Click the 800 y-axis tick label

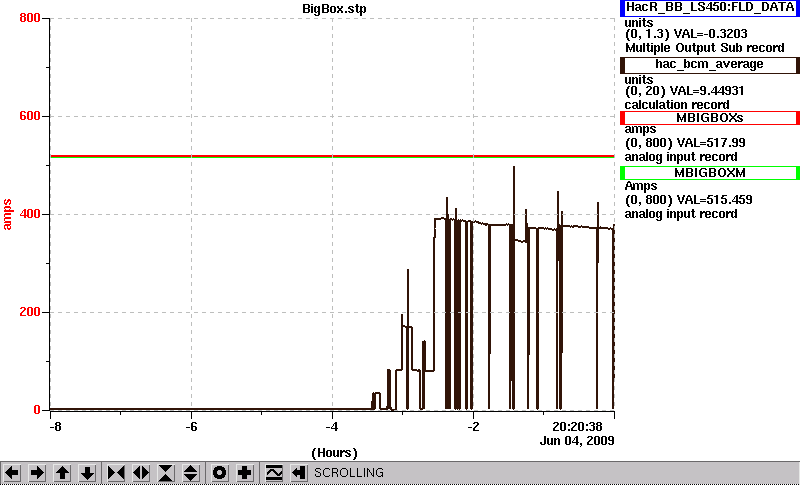[x=30, y=18]
